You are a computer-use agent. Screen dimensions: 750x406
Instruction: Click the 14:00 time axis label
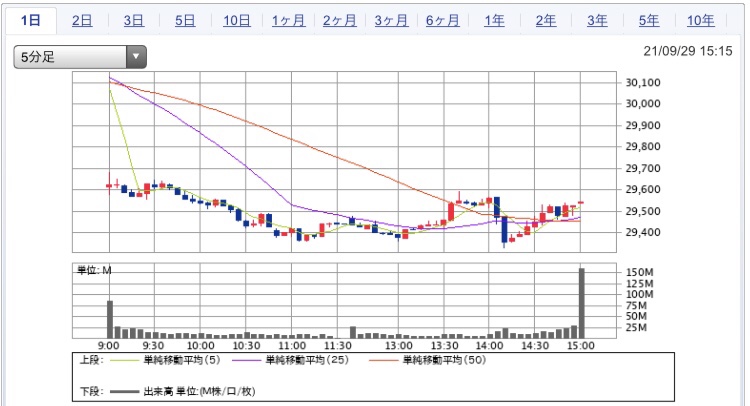pos(489,346)
